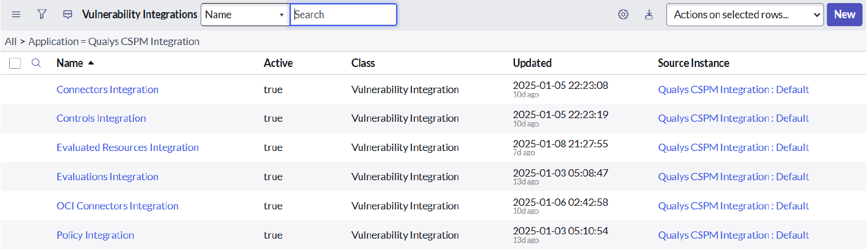Image resolution: width=868 pixels, height=249 pixels.
Task: Sort by the Updated column header
Action: tap(532, 63)
